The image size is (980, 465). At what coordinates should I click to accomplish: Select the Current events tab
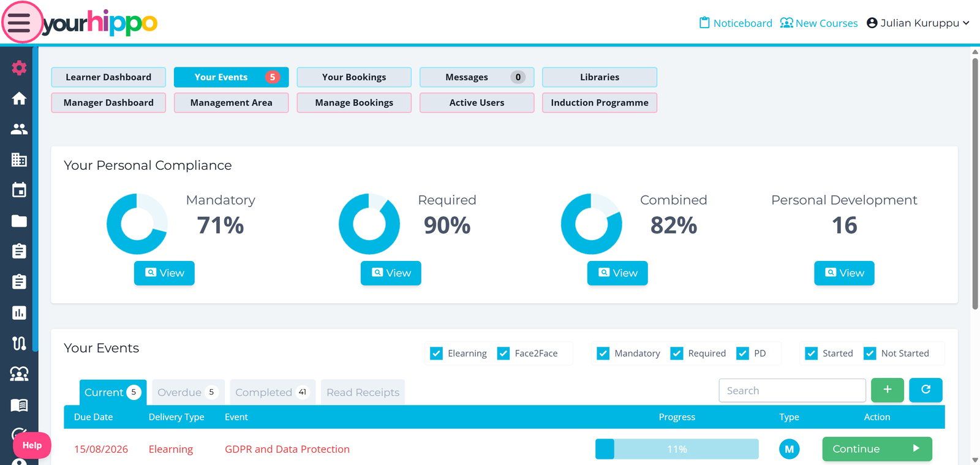click(113, 392)
